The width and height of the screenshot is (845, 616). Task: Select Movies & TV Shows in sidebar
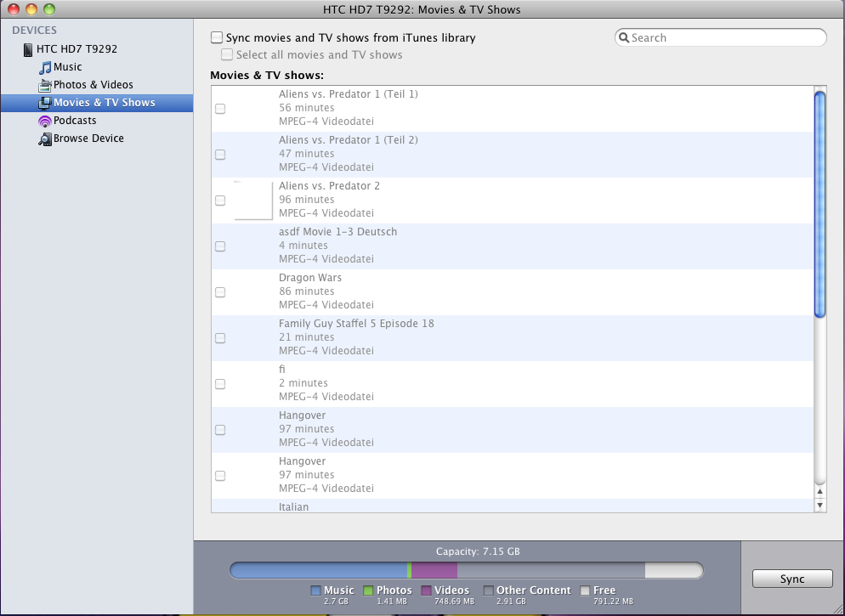tap(97, 103)
